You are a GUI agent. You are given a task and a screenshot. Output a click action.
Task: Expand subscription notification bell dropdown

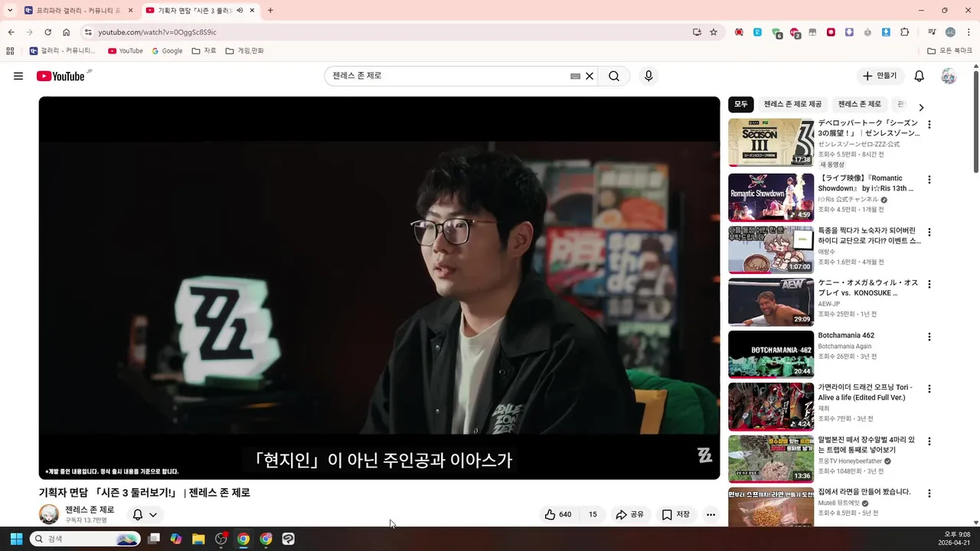click(145, 515)
